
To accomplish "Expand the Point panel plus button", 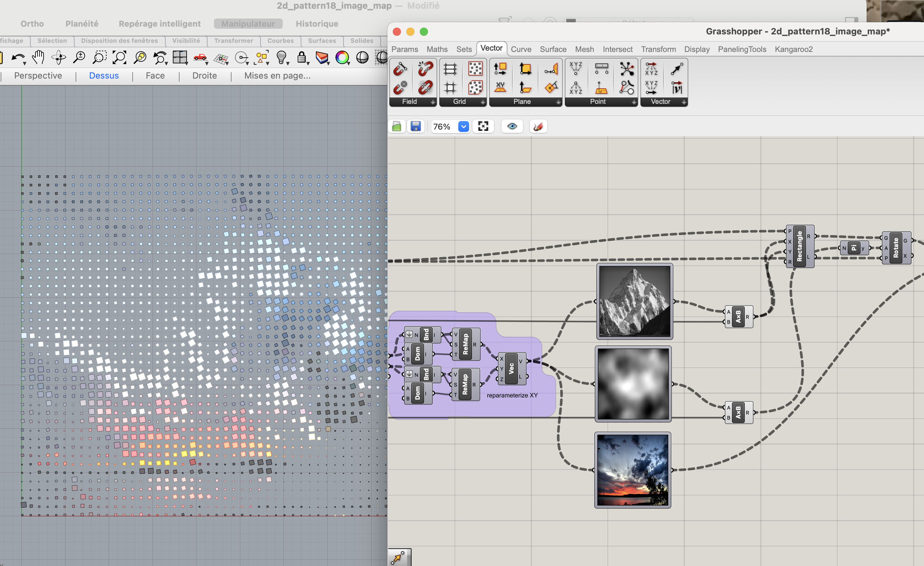I will (x=633, y=102).
